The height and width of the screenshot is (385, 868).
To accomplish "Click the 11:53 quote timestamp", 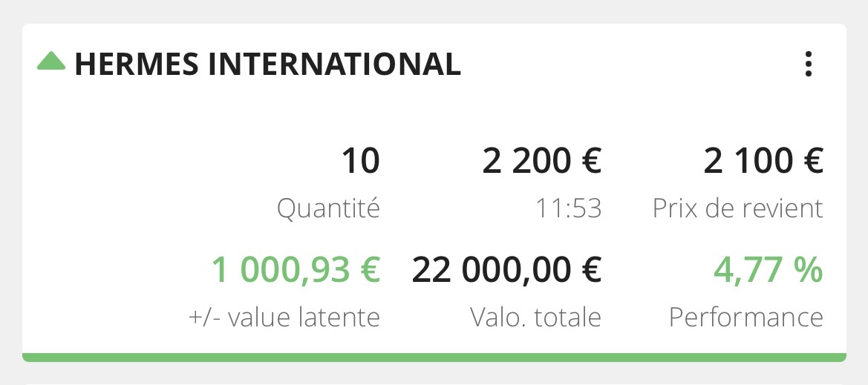I will pyautogui.click(x=568, y=208).
